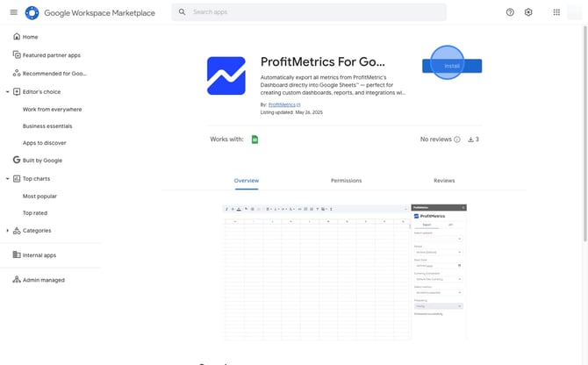Image resolution: width=588 pixels, height=365 pixels.
Task: Open the settings gear icon
Action: 528,12
